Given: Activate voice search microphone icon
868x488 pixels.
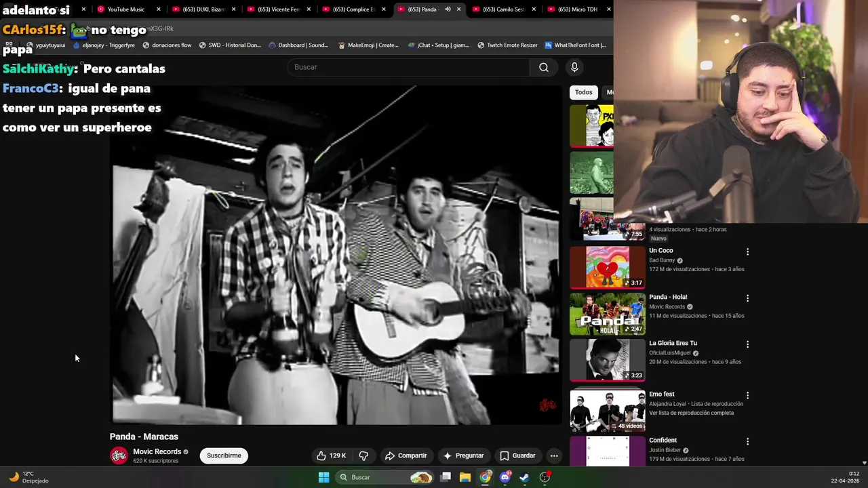Looking at the screenshot, I should click(574, 67).
